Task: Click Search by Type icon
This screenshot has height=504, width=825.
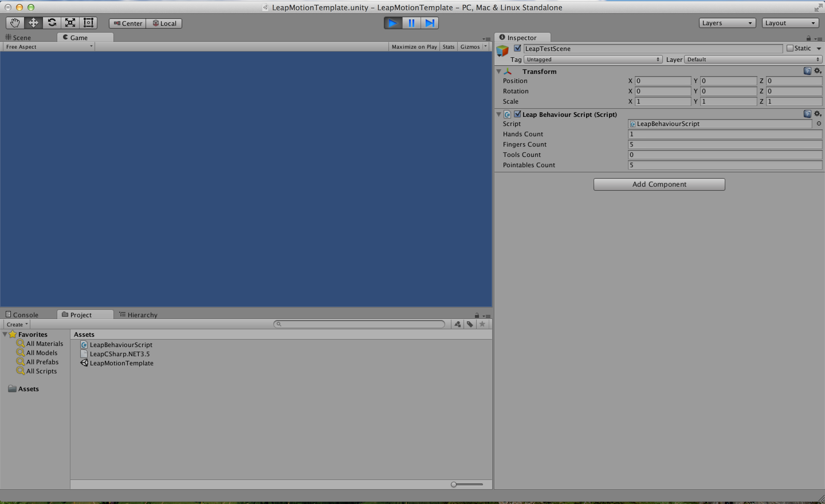Action: pos(457,324)
